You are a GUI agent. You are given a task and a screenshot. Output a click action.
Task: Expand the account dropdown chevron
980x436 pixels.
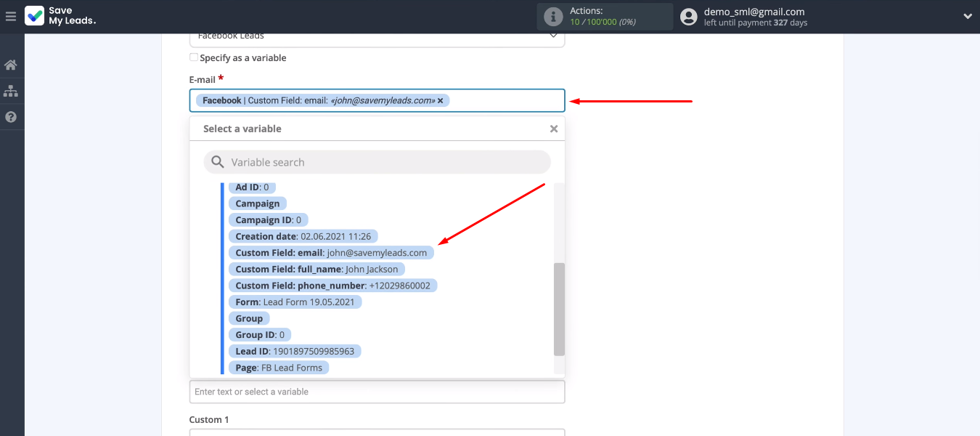coord(968,16)
